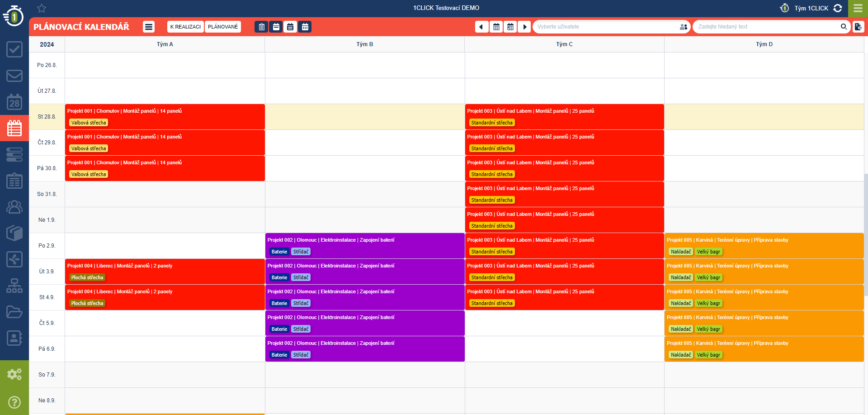Go to previous period with left arrow
Screen dimensions: 868x415
pos(481,27)
